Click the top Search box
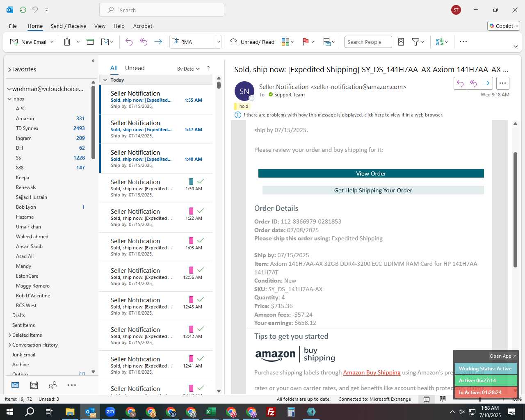Viewport: 525px width, 420px height. tap(162, 10)
